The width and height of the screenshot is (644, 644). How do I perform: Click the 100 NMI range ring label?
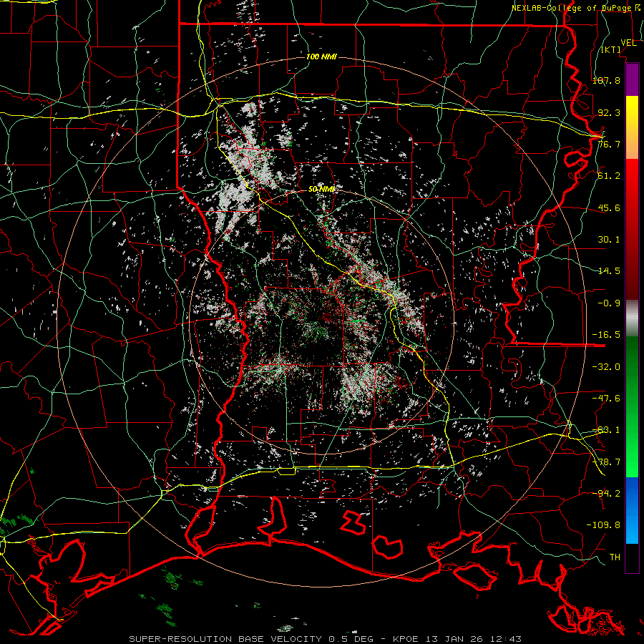(321, 57)
